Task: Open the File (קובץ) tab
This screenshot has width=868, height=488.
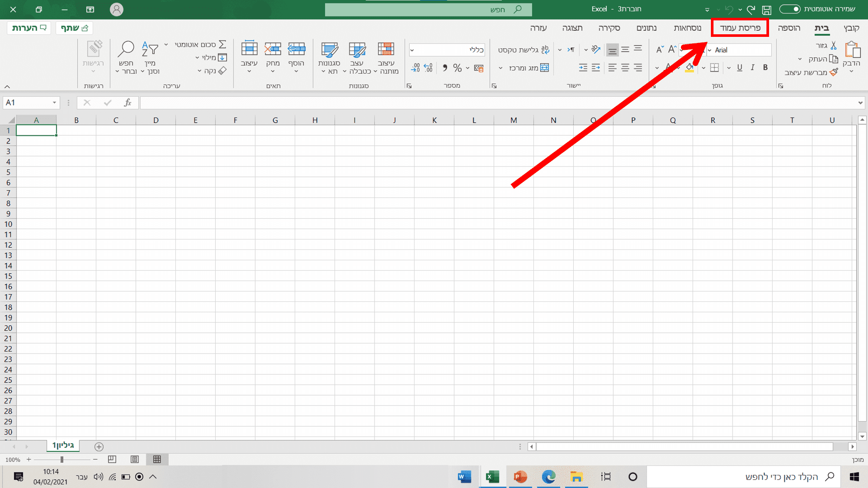Action: (x=852, y=28)
